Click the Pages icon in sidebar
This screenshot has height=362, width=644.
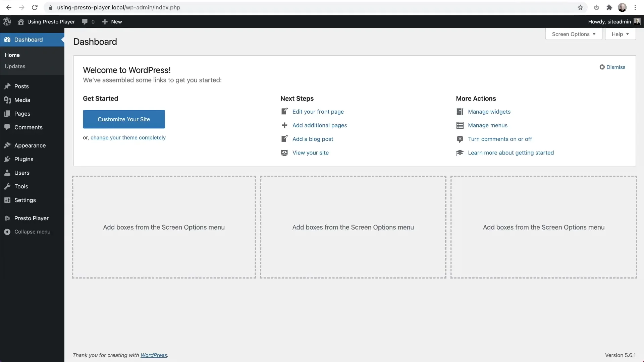pos(7,114)
